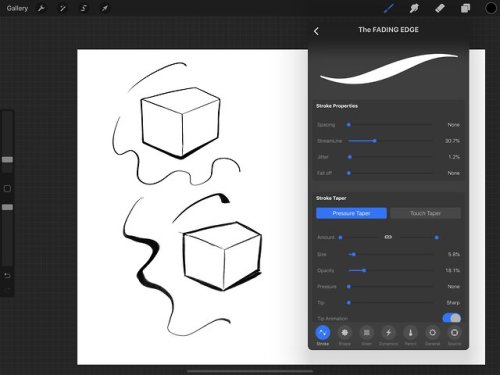Click the sidebar brush opacity slider handle
The height and width of the screenshot is (375, 500).
click(x=7, y=207)
